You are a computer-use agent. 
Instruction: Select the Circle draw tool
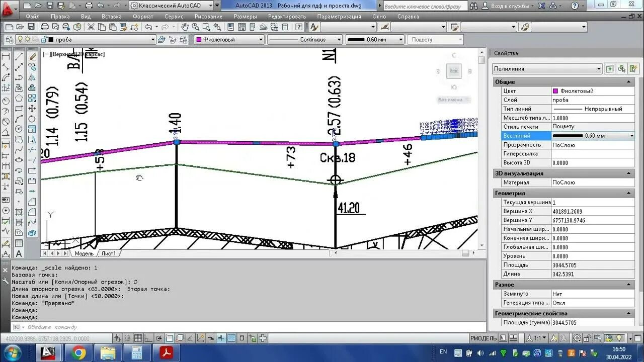pos(19,129)
